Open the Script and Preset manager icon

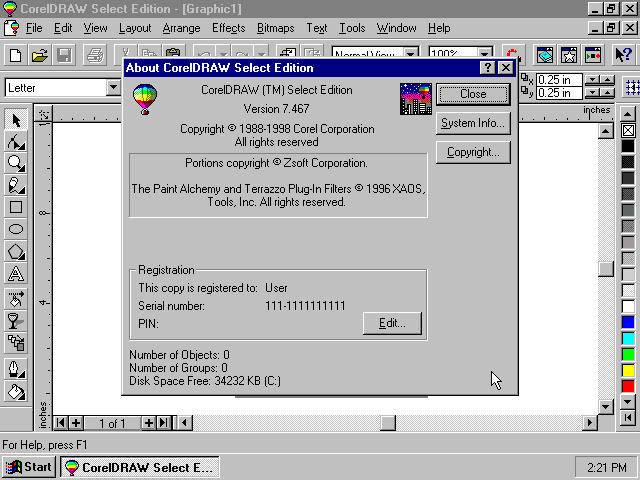593,55
